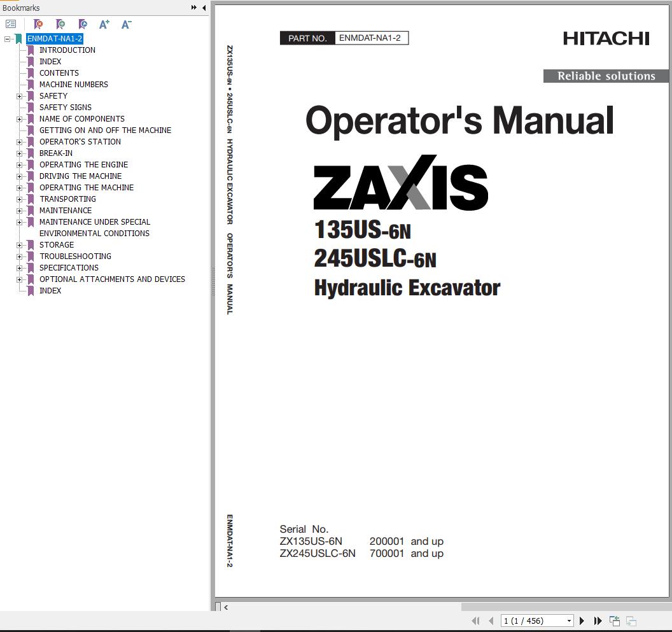The width and height of the screenshot is (672, 632).
Task: Expand the SPECIFICATIONS bookmark node
Action: tap(19, 269)
